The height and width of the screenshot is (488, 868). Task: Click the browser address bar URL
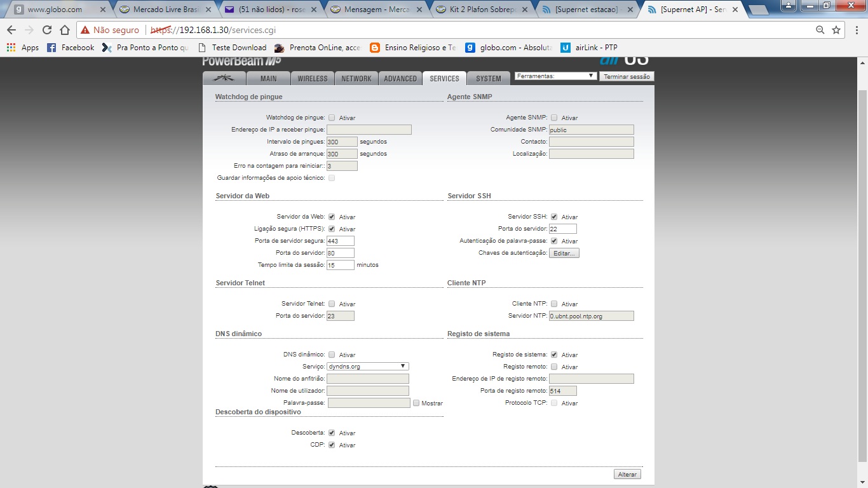pos(213,30)
